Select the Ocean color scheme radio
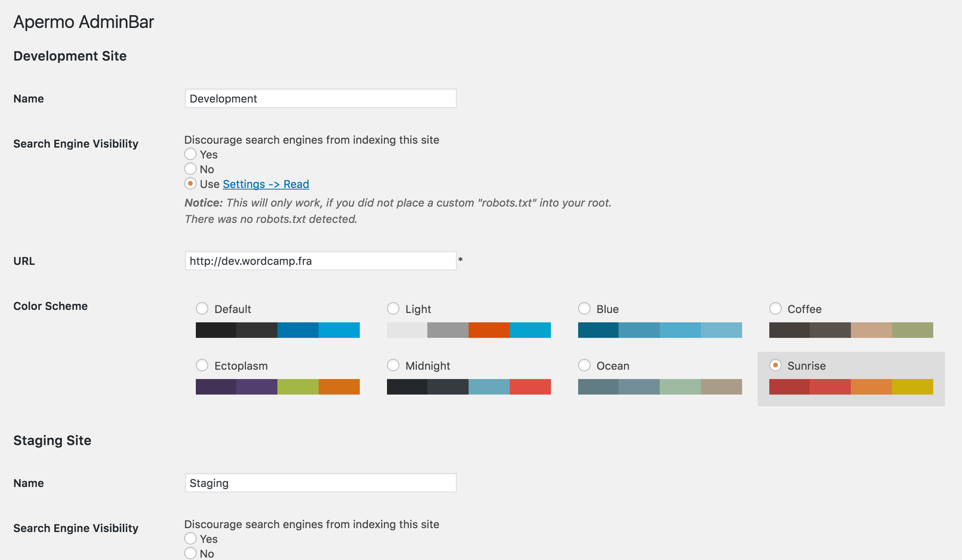 584,365
